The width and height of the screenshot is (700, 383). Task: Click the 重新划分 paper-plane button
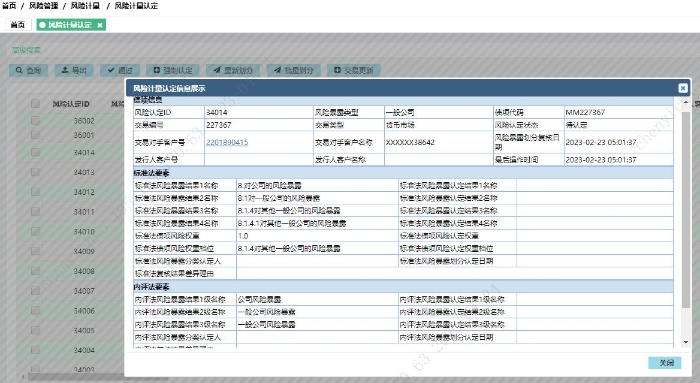tap(233, 71)
